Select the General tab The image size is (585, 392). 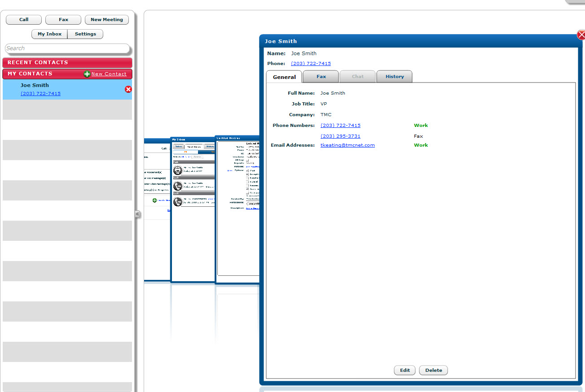click(x=284, y=77)
